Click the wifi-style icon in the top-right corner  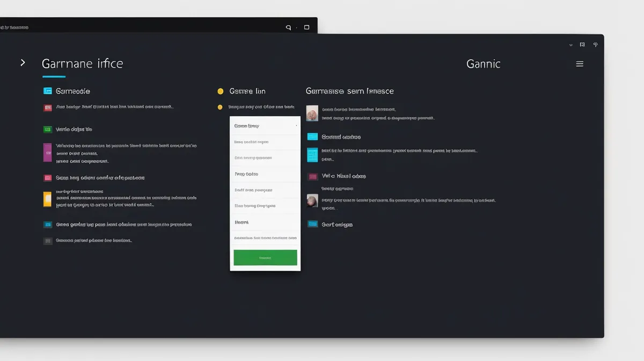[x=595, y=45]
